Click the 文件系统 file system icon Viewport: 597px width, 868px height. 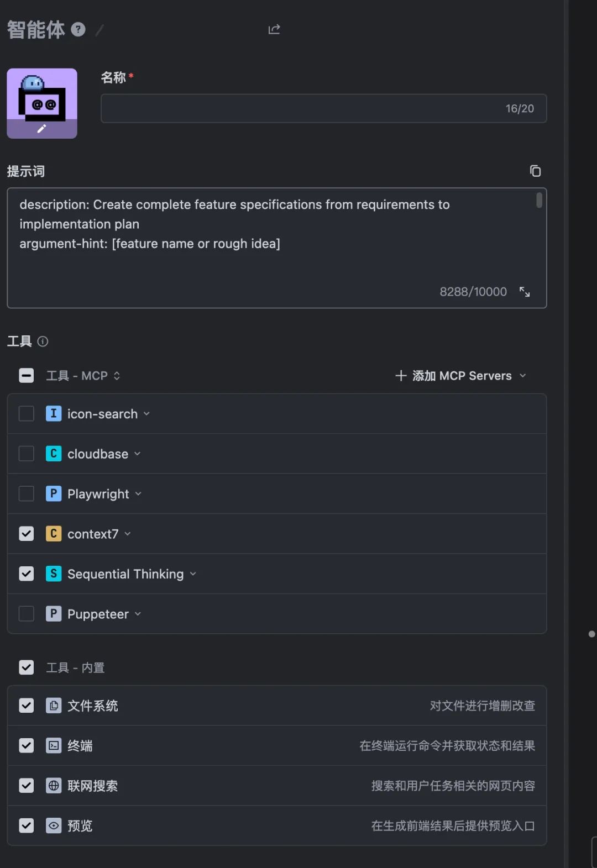coord(54,706)
